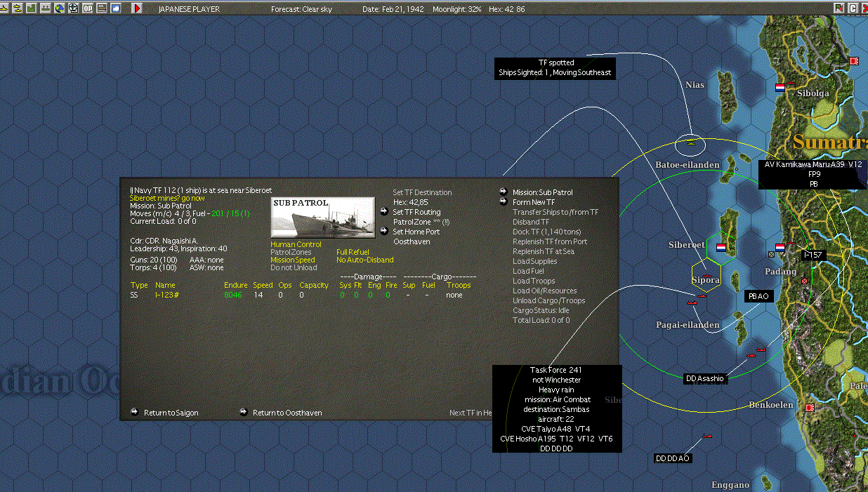
Task: Select Dock TF (1,140 tons)
Action: (x=546, y=232)
